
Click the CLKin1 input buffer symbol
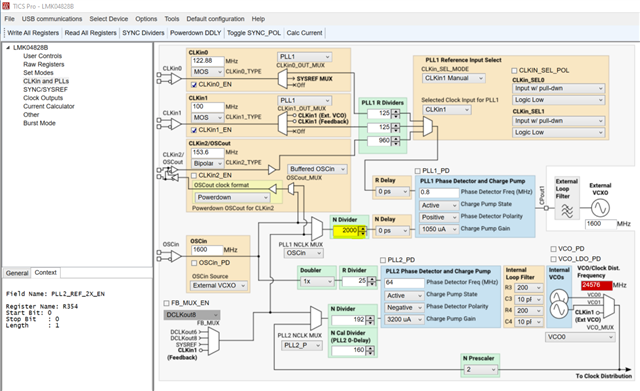(176, 124)
